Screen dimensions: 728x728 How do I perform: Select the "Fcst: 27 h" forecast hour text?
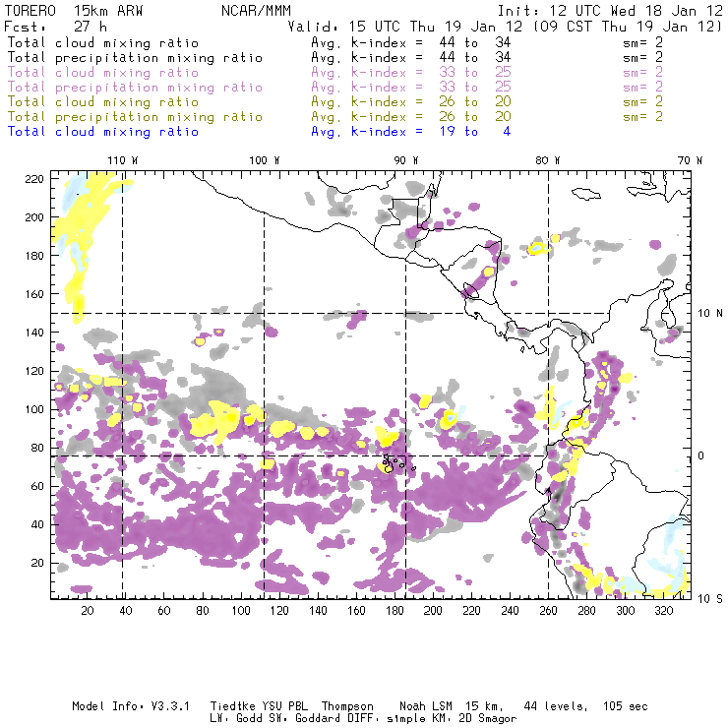(x=56, y=26)
